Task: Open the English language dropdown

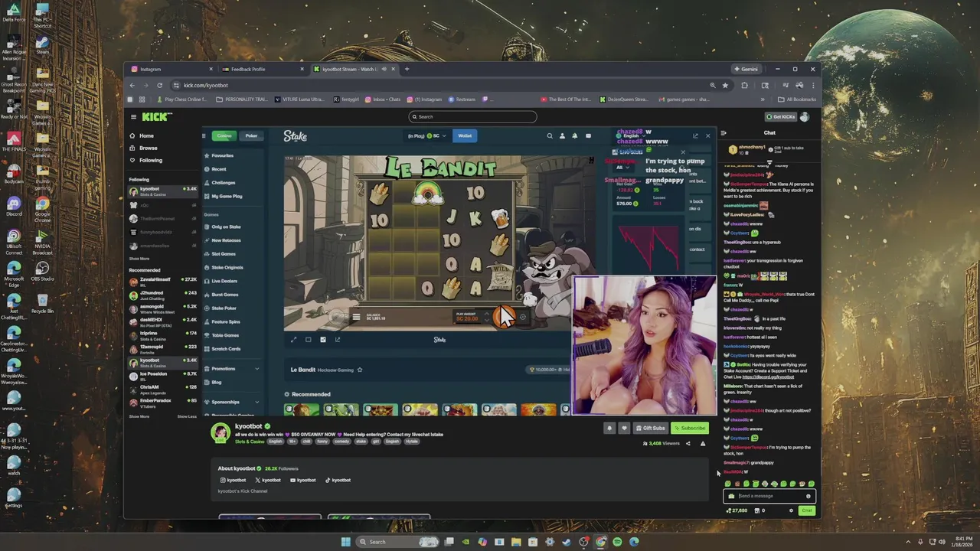Action: coord(632,136)
